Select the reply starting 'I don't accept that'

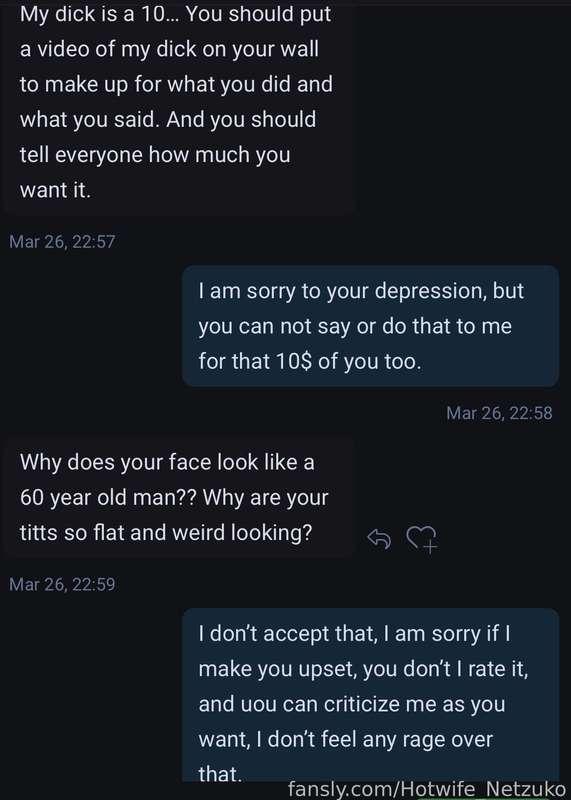point(370,695)
